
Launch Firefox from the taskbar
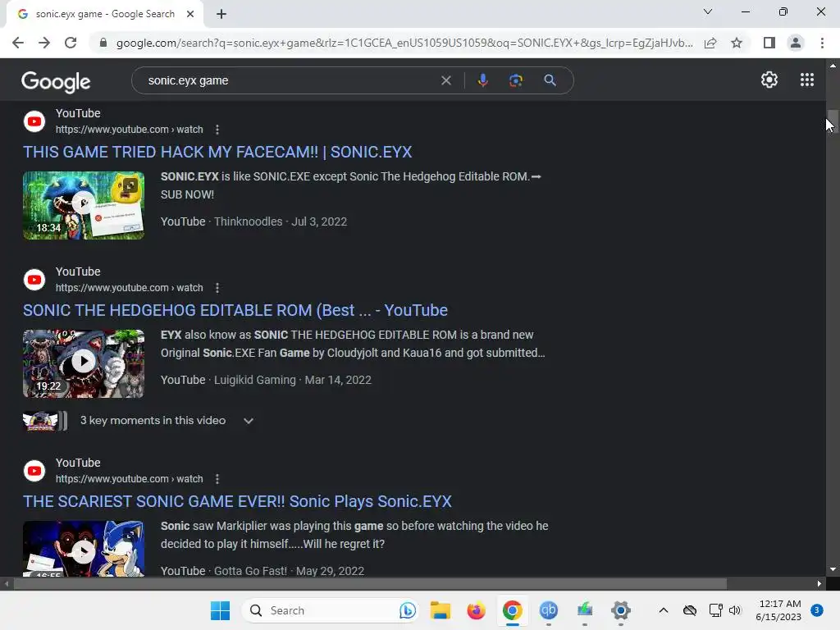coord(477,610)
